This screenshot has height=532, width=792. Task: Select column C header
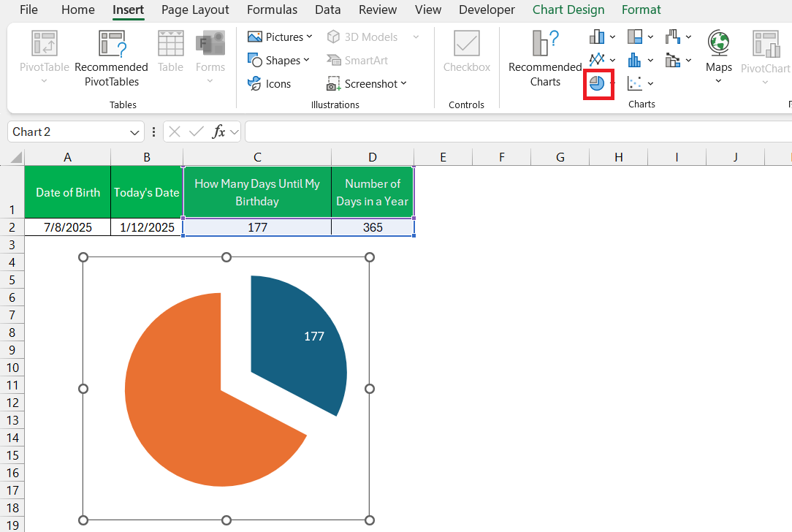point(257,157)
